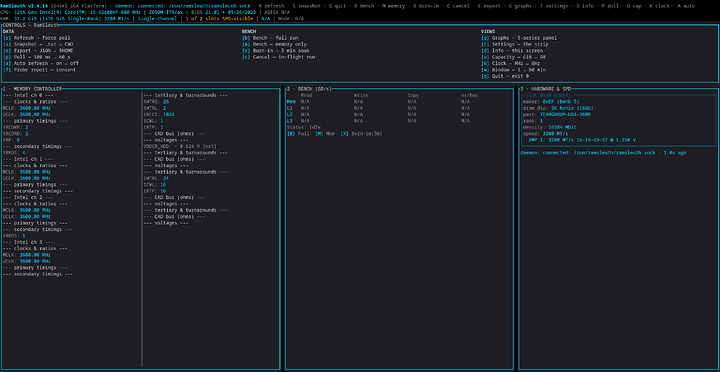The width and height of the screenshot is (720, 372).
Task: Open 'Graphs – 5-series panel' view entry
Action: 519,38
